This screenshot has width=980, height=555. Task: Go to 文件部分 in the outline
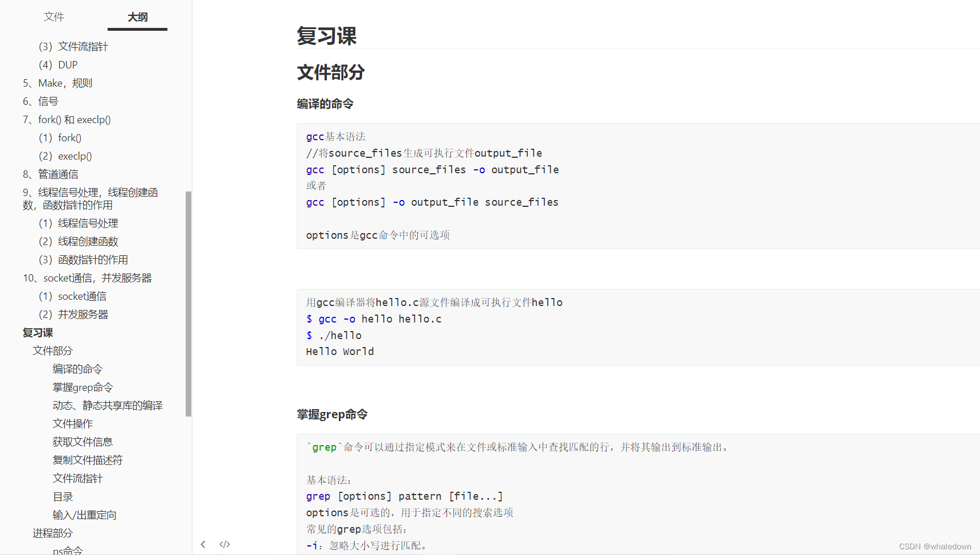pos(52,350)
